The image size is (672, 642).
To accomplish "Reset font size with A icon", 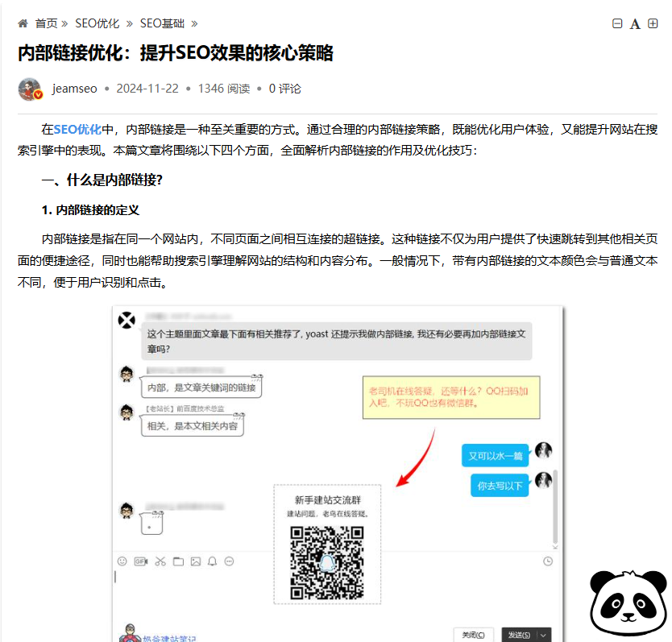I will tap(635, 23).
